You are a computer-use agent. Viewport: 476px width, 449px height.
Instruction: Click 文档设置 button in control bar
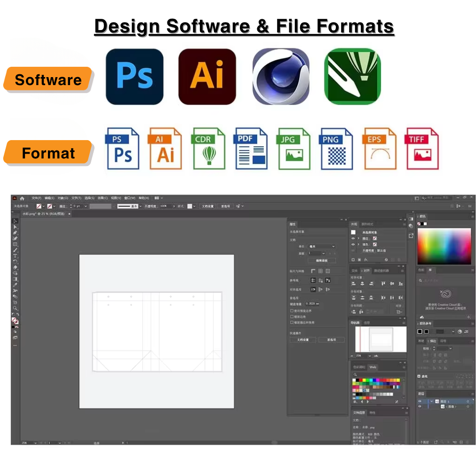208,206
